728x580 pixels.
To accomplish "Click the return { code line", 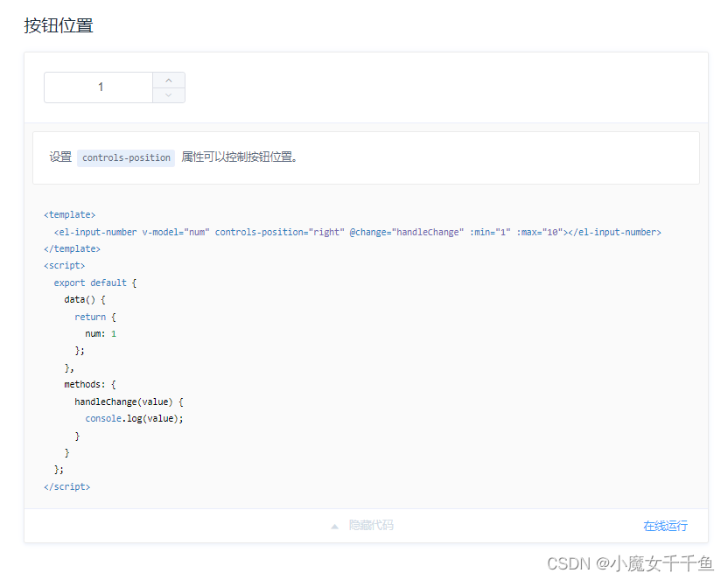I will click(95, 317).
